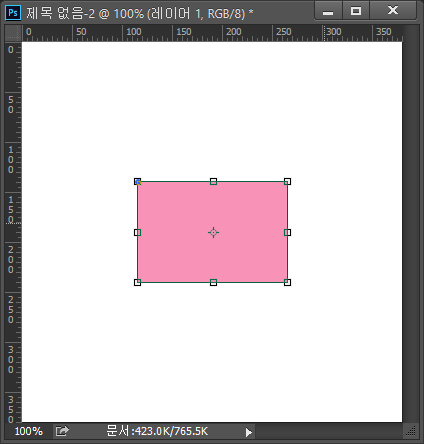424x444 pixels.
Task: Click document size text 423.0K/765.5K
Action: pos(157,431)
